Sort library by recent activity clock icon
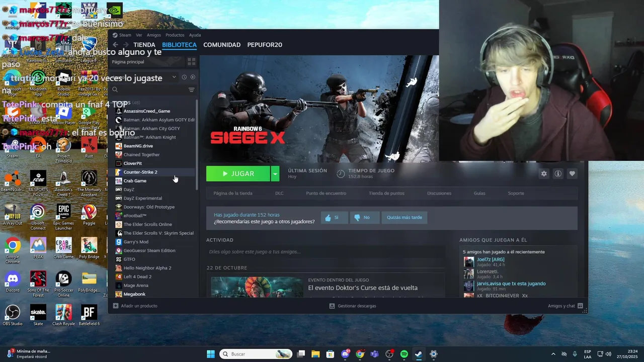This screenshot has width=644, height=362. [x=184, y=77]
